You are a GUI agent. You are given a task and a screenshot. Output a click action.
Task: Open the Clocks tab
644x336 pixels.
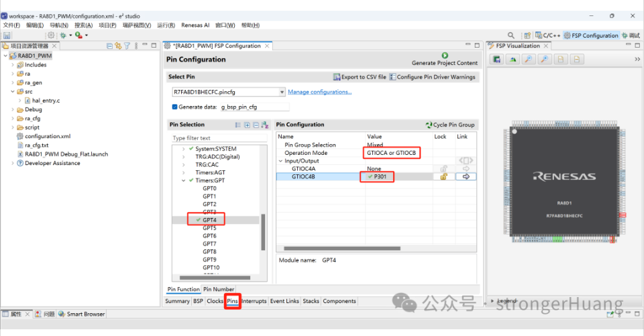(x=215, y=301)
